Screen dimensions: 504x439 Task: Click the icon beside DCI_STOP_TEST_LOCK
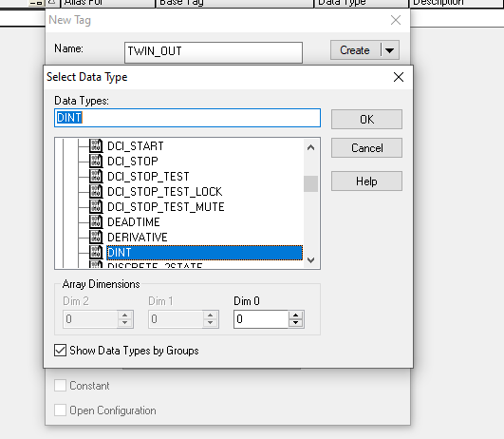[x=96, y=191]
